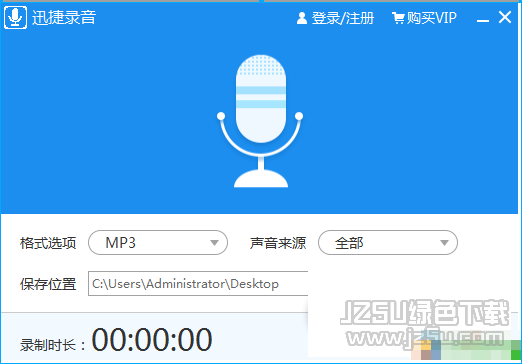The image size is (522, 364).
Task: Minimize the 迅捷录音 window
Action: click(x=483, y=21)
